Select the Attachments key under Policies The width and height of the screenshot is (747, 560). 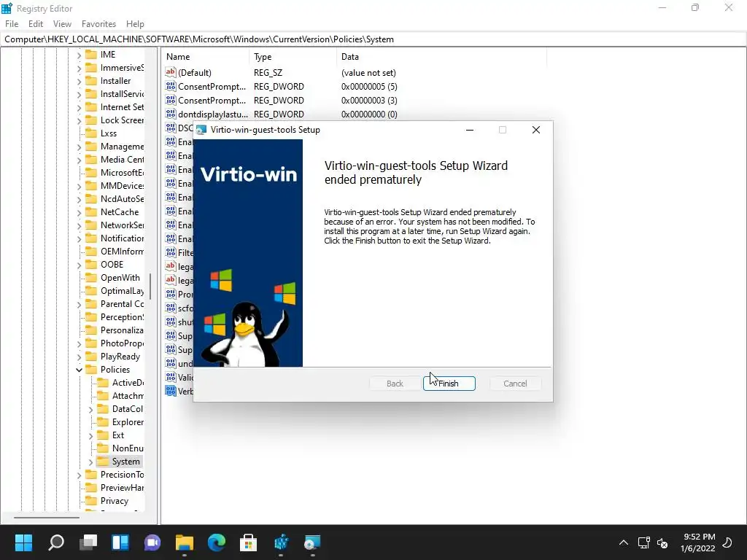[x=128, y=396]
